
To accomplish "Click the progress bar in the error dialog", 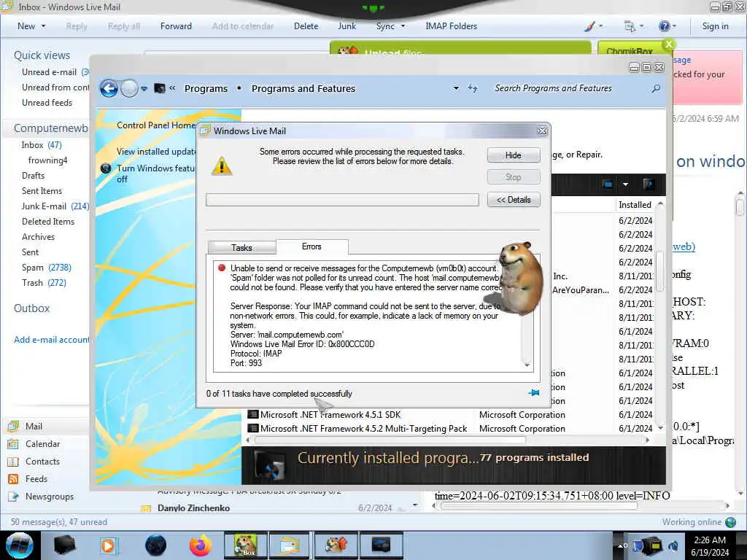I will click(342, 200).
